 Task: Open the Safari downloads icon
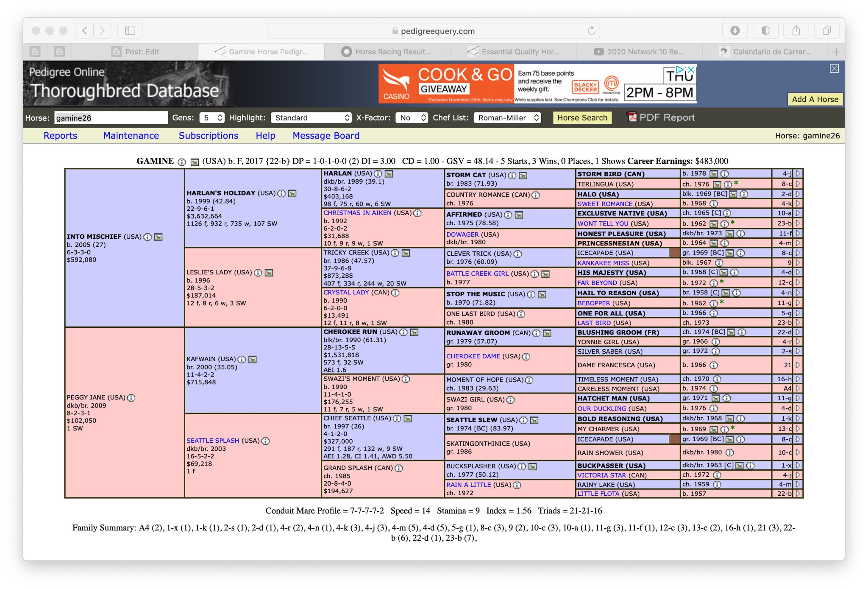pos(735,31)
